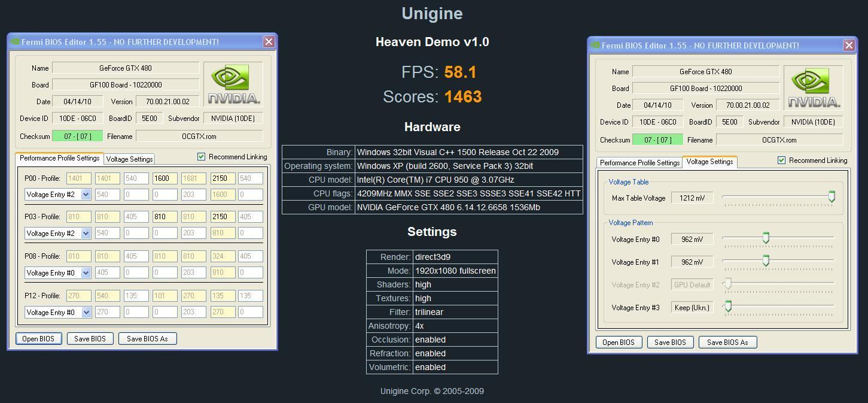
Task: Click Save BIOS in the profile clocks window
Action: 90,339
